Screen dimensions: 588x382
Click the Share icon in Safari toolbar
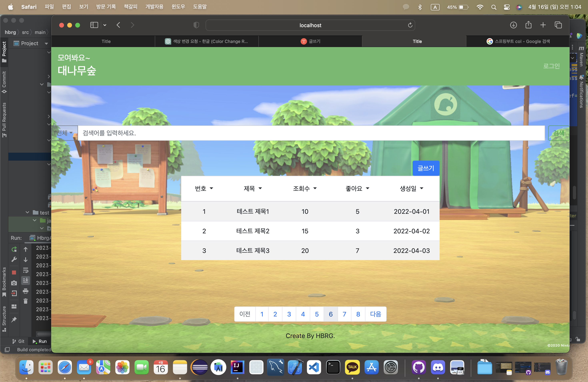coord(528,25)
